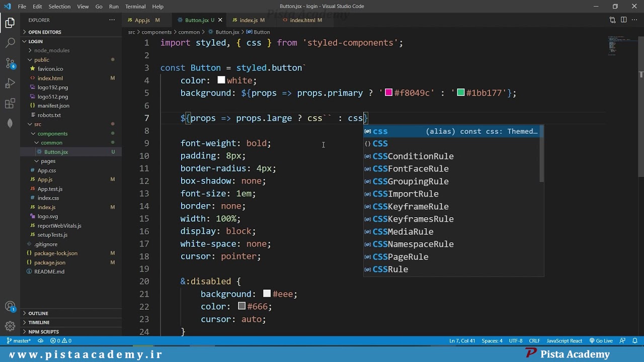Screen dimensions: 644x362
Task: Click the editor minimap
Action: click(621, 46)
